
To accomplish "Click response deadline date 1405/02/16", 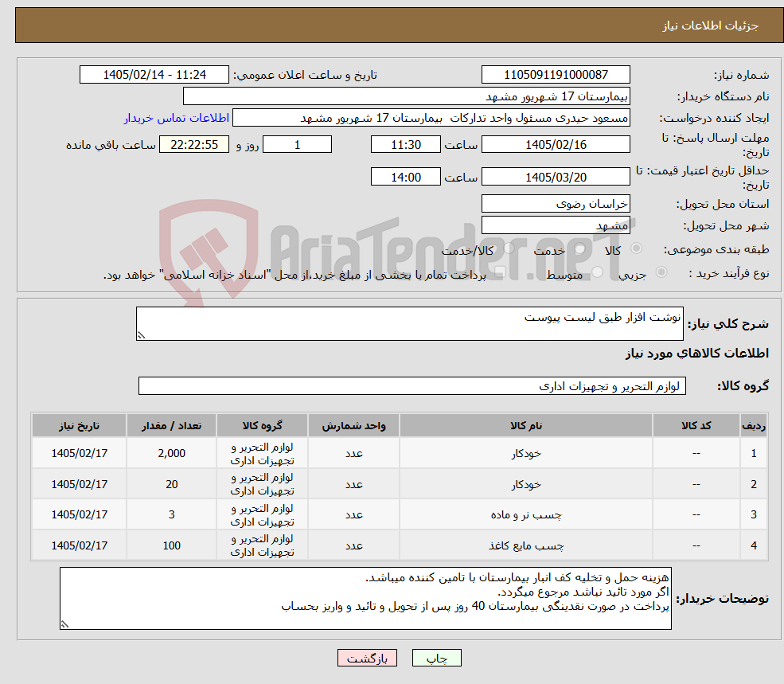I will click(x=556, y=145).
